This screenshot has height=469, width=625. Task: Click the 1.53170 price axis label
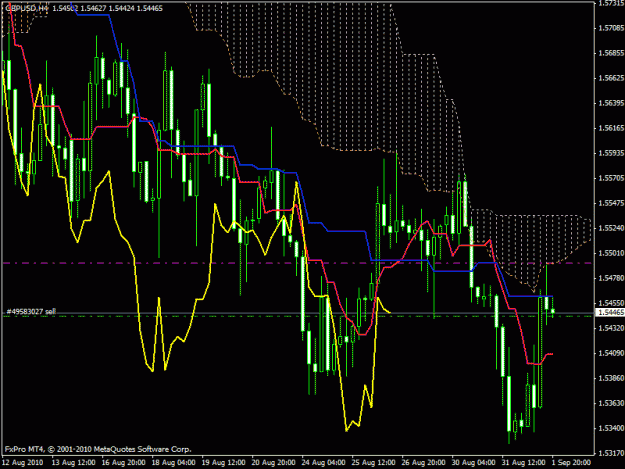[611, 453]
